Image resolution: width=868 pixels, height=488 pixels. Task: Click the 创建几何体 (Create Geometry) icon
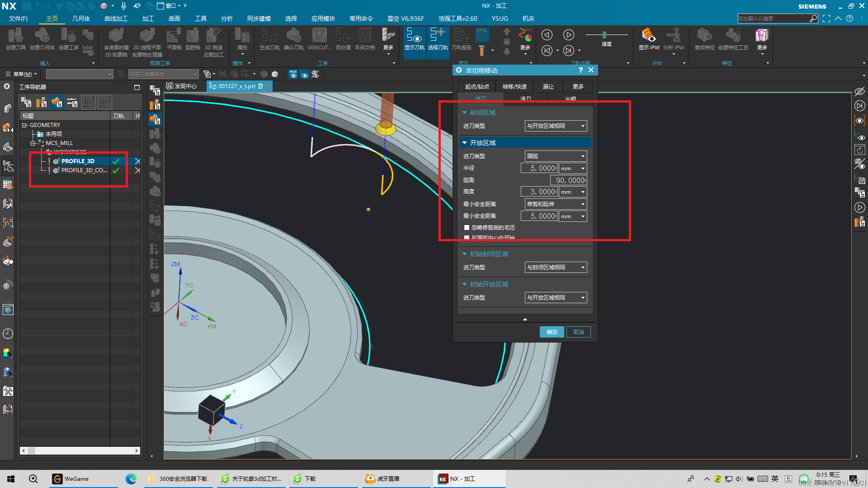coord(42,39)
